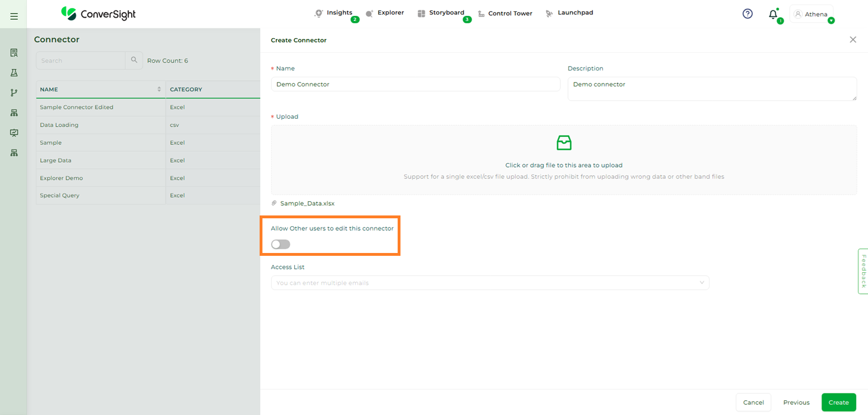Click the upload inbox icon
868x415 pixels.
coord(564,143)
